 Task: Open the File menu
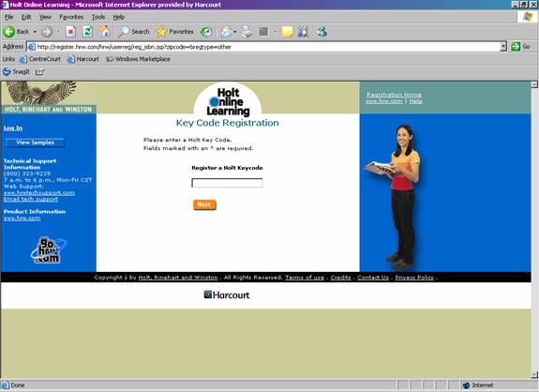(8, 17)
